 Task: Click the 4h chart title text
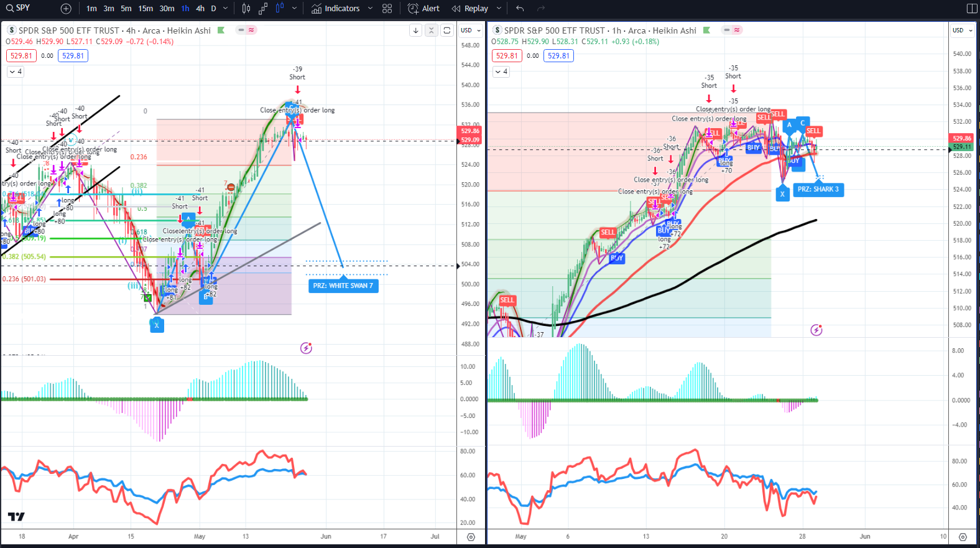point(114,30)
